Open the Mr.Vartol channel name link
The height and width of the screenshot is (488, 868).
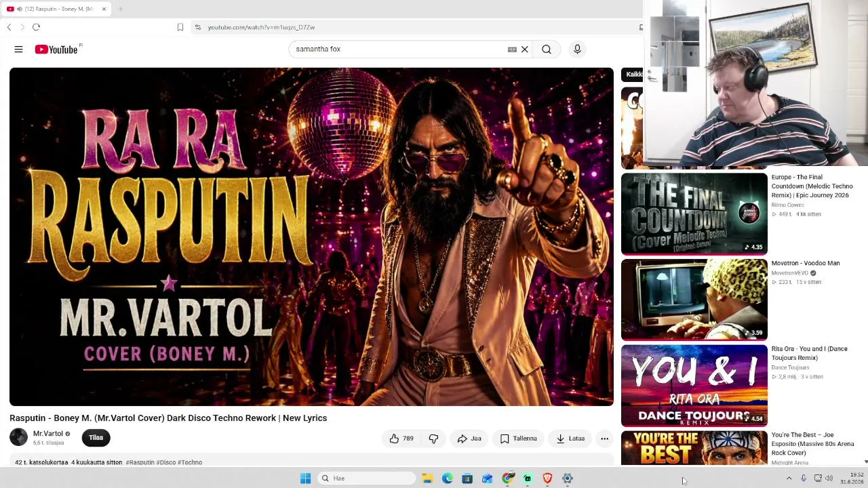(48, 434)
